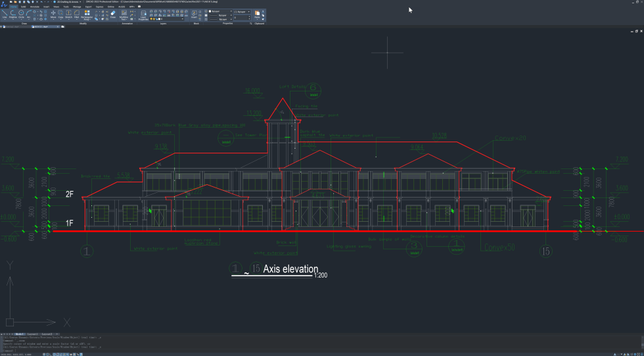The image size is (644, 356).
Task: Select the Line drawing tool
Action: tap(4, 14)
